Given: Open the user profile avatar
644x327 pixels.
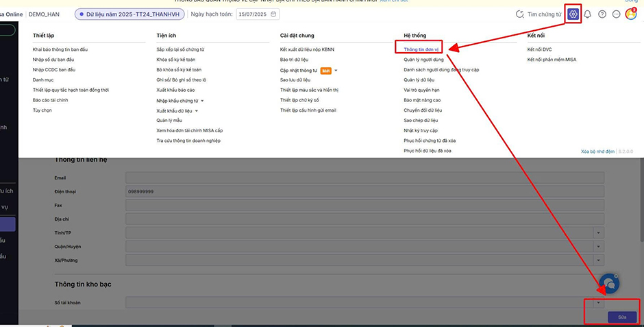Looking at the screenshot, I should tap(631, 14).
